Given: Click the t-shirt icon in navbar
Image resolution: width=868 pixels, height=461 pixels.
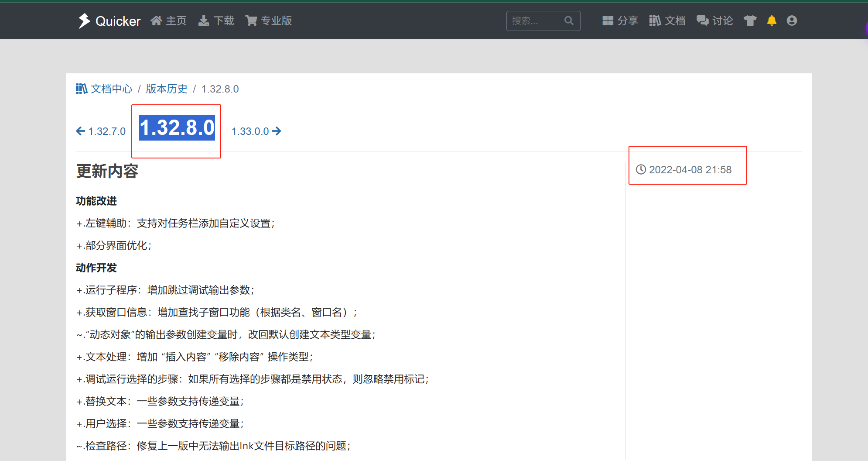Looking at the screenshot, I should 750,21.
